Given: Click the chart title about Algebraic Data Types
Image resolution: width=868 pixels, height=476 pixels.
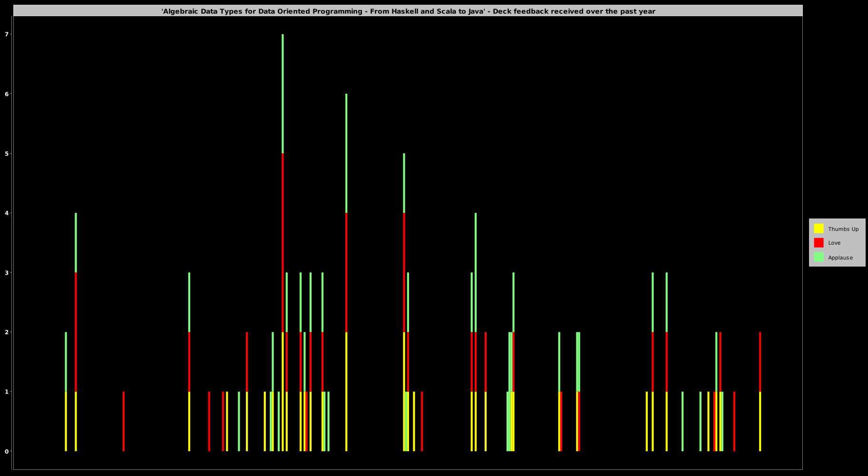Looking at the screenshot, I should click(x=409, y=11).
